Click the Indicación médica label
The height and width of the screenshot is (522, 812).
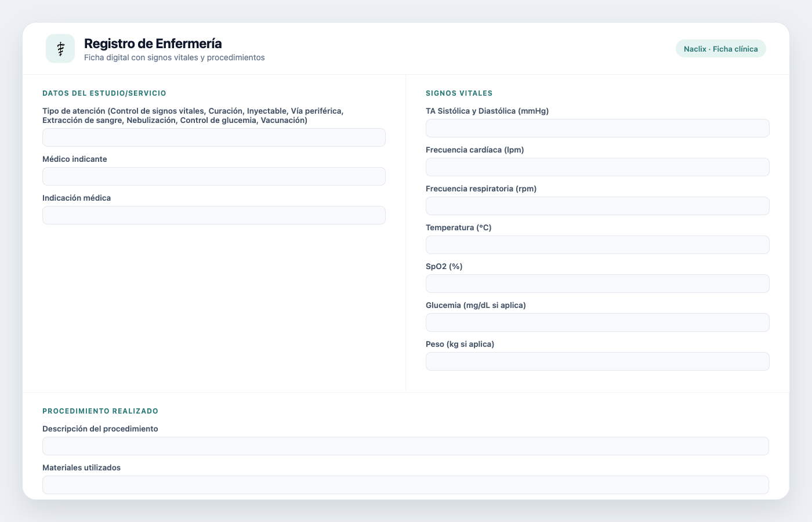[77, 198]
